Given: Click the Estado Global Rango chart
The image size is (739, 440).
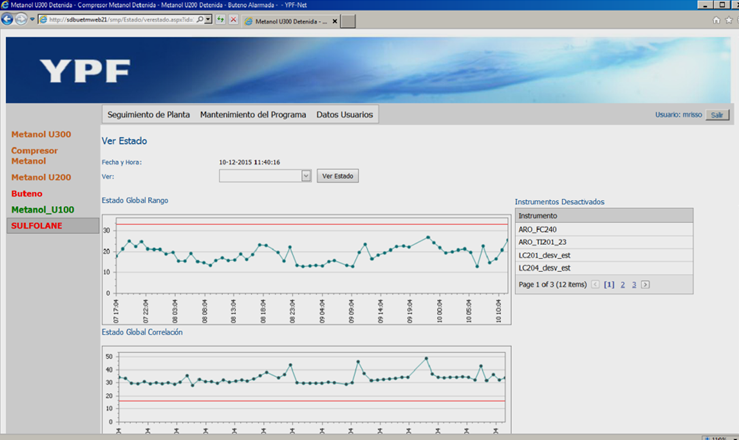Looking at the screenshot, I should 307,269.
